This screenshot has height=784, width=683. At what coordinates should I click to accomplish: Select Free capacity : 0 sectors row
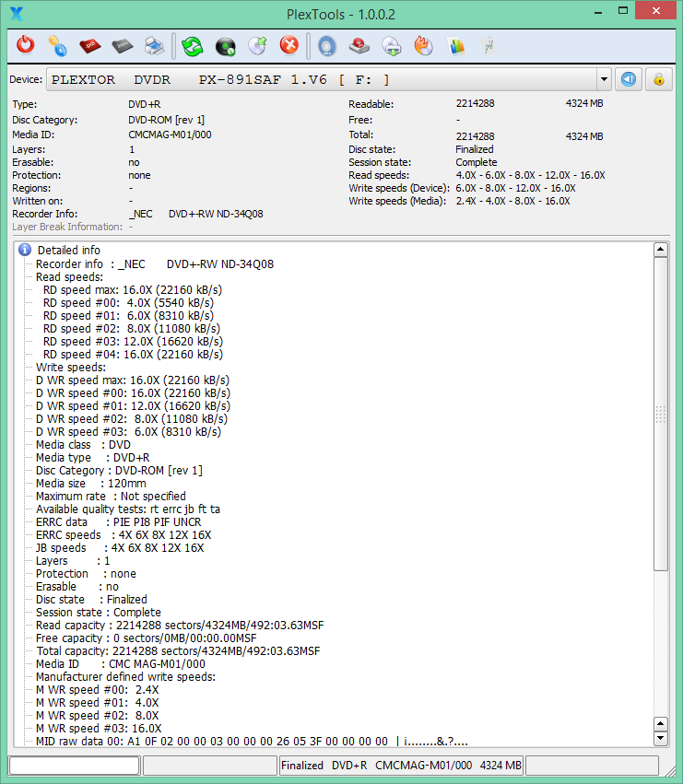coord(147,638)
